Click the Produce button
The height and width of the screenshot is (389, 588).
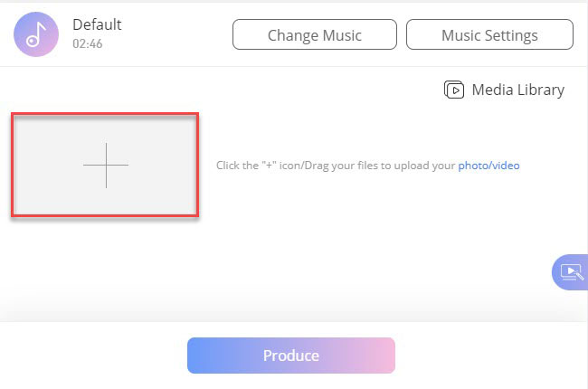tap(291, 356)
